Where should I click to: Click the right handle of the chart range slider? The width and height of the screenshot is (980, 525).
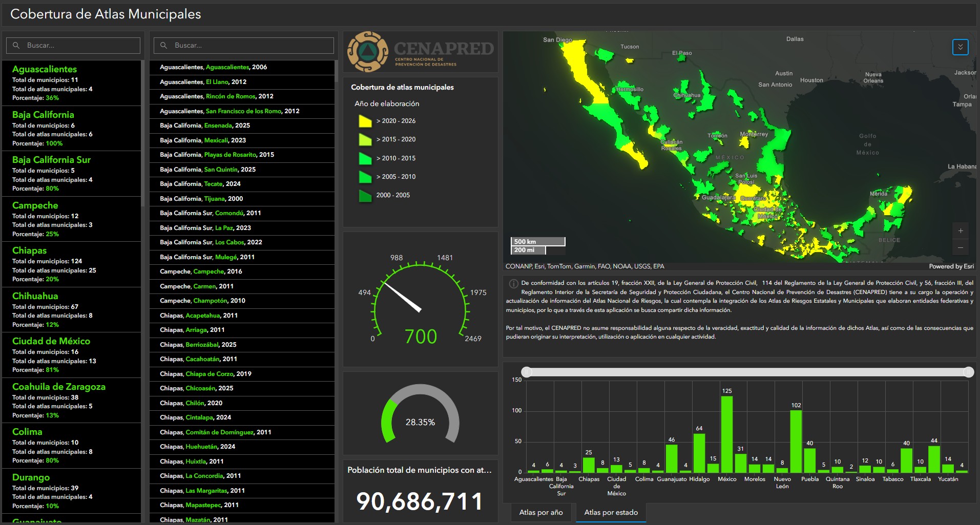tap(968, 372)
